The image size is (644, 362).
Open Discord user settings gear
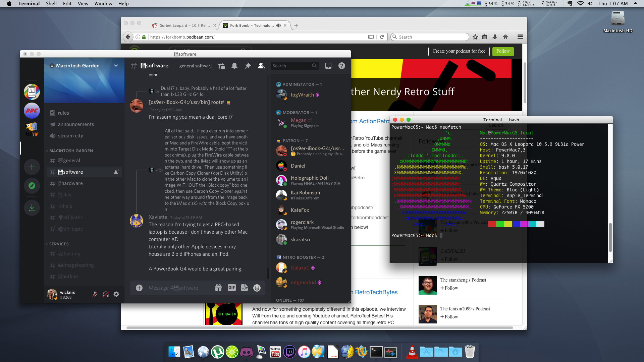pyautogui.click(x=116, y=294)
